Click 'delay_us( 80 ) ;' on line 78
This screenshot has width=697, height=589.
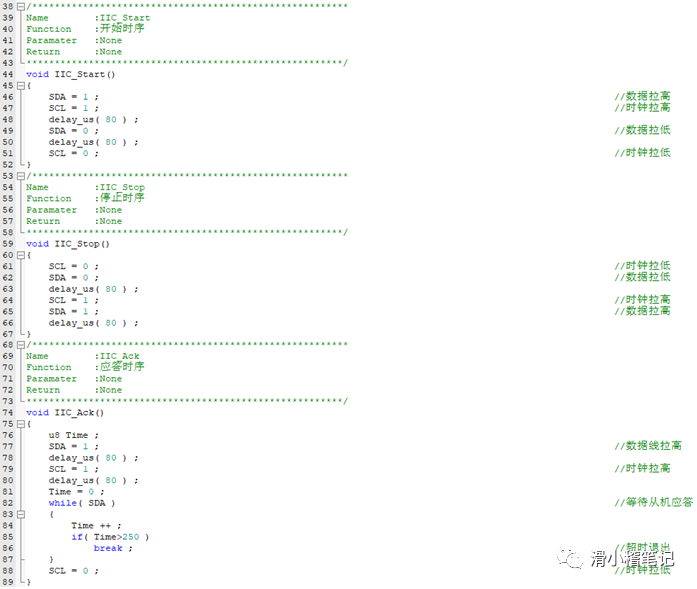click(93, 458)
